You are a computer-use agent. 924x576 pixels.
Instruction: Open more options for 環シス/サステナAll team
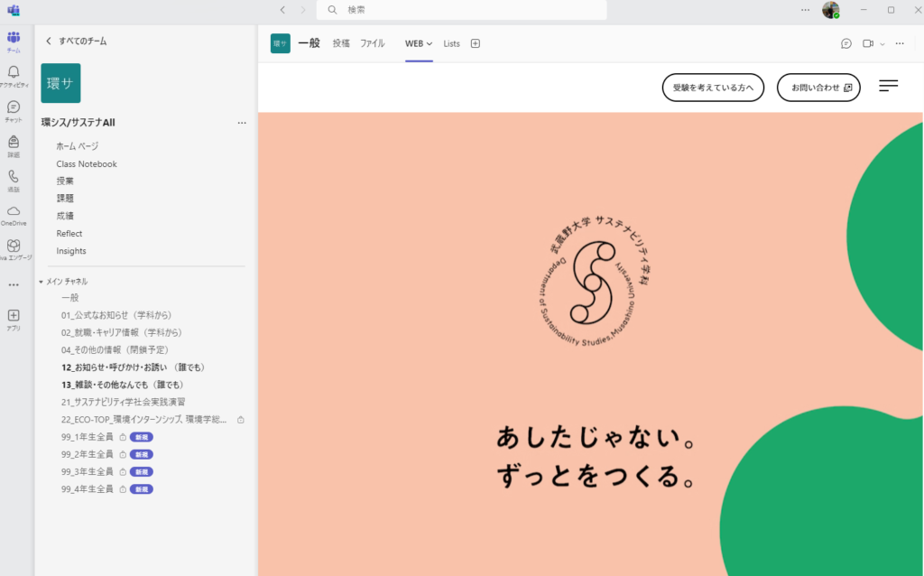tap(242, 123)
